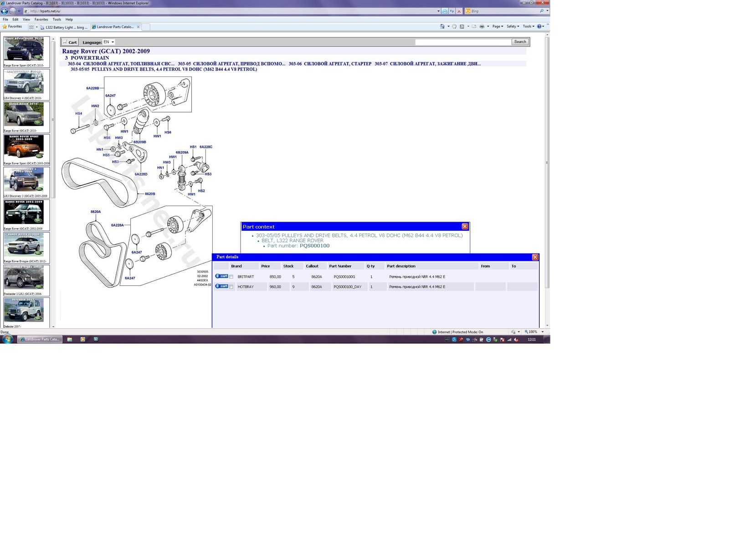Click the 6B209A callout label in diagram
729x560 pixels.
tap(182, 153)
